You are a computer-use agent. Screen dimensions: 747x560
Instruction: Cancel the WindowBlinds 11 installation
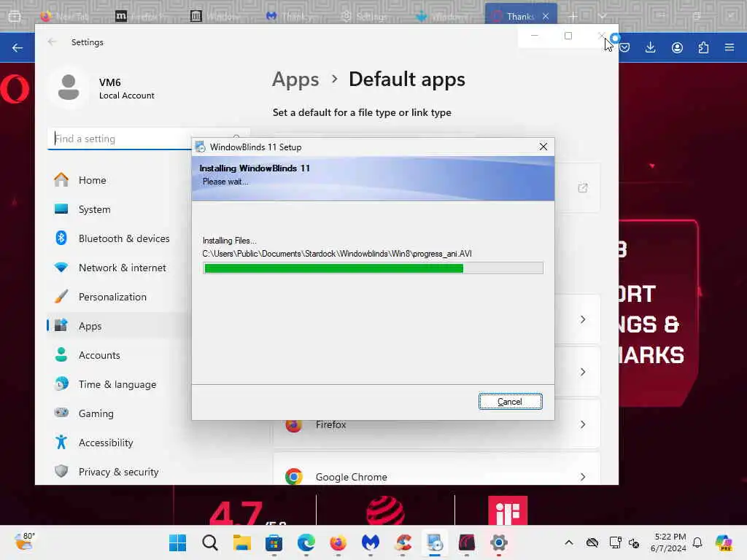[x=510, y=402]
